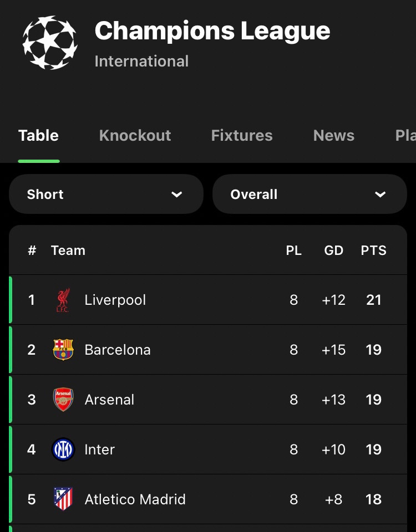Viewport: 416px width, 532px height.
Task: Switch to the Knockout tab
Action: tap(135, 135)
